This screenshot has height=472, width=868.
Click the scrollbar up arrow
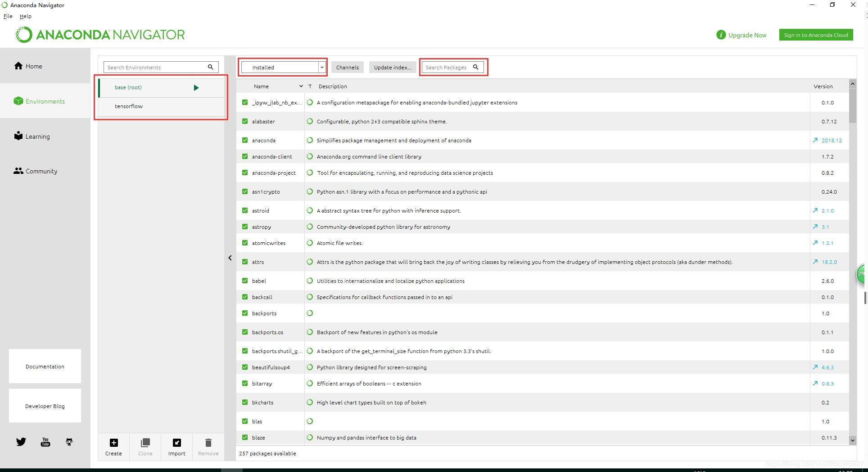point(852,84)
